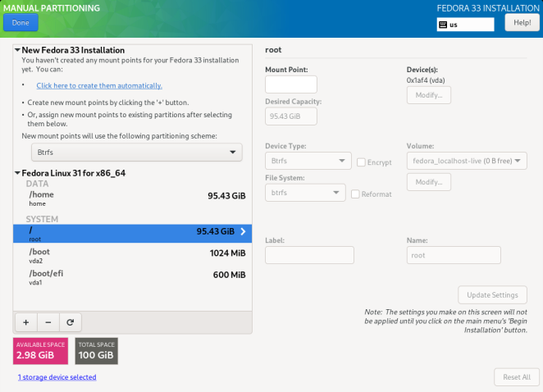543x392 pixels.
Task: Click the 0x1af4 (vda) device text
Action: pyautogui.click(x=426, y=80)
